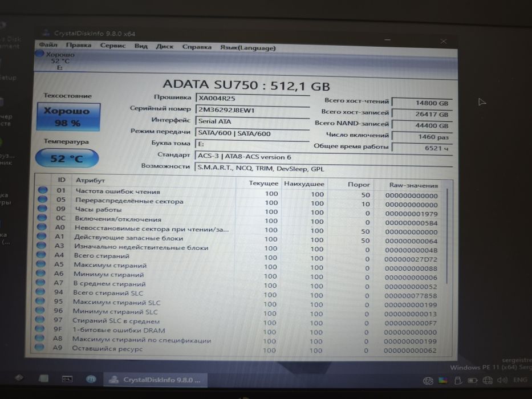This screenshot has height=399, width=532.
Task: Click status circle for 94 Всего стираний SLC
Action: [40, 291]
